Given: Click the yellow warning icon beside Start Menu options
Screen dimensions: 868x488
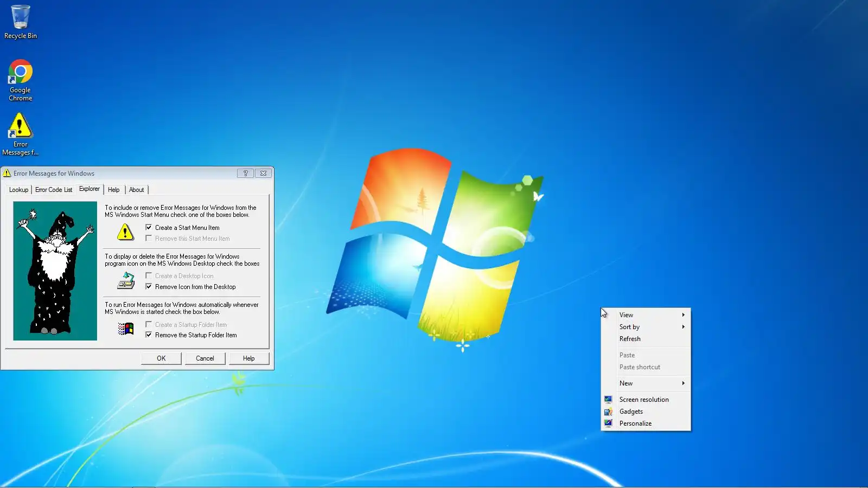Looking at the screenshot, I should pyautogui.click(x=125, y=232).
